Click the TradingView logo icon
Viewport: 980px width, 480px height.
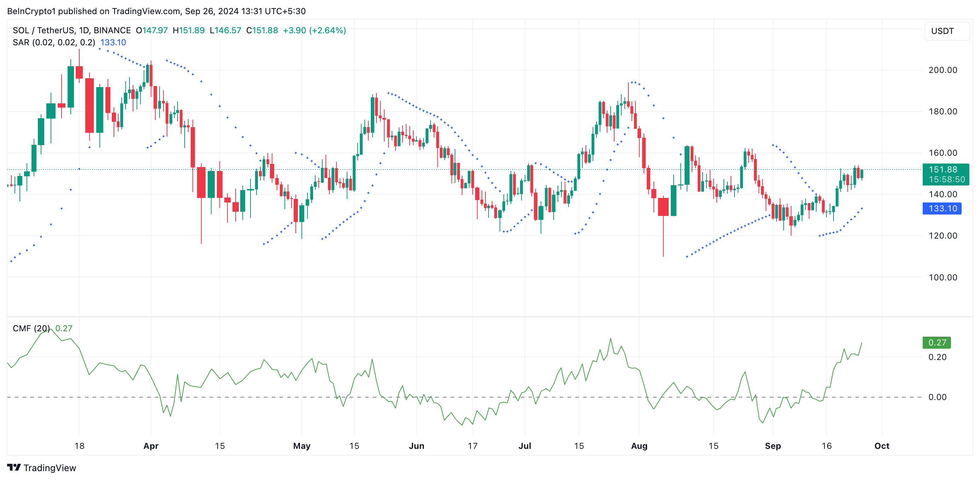click(x=14, y=467)
